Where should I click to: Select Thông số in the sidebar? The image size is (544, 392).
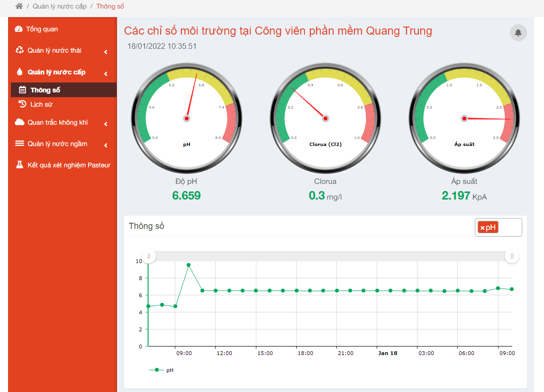[64, 90]
